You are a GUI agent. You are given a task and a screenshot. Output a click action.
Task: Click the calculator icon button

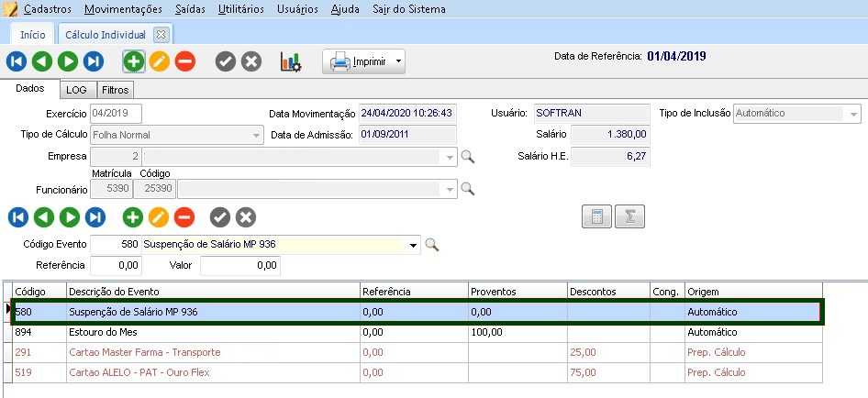tap(596, 217)
